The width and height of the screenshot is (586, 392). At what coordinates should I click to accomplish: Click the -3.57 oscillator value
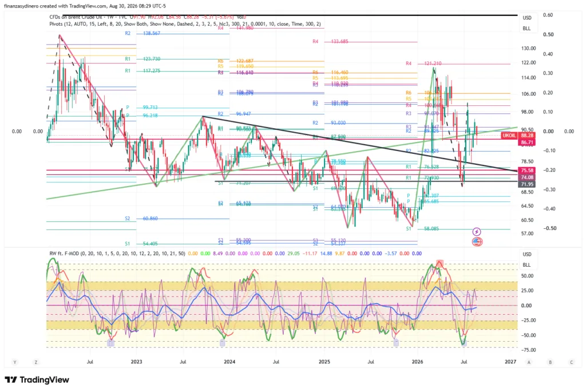391,254
